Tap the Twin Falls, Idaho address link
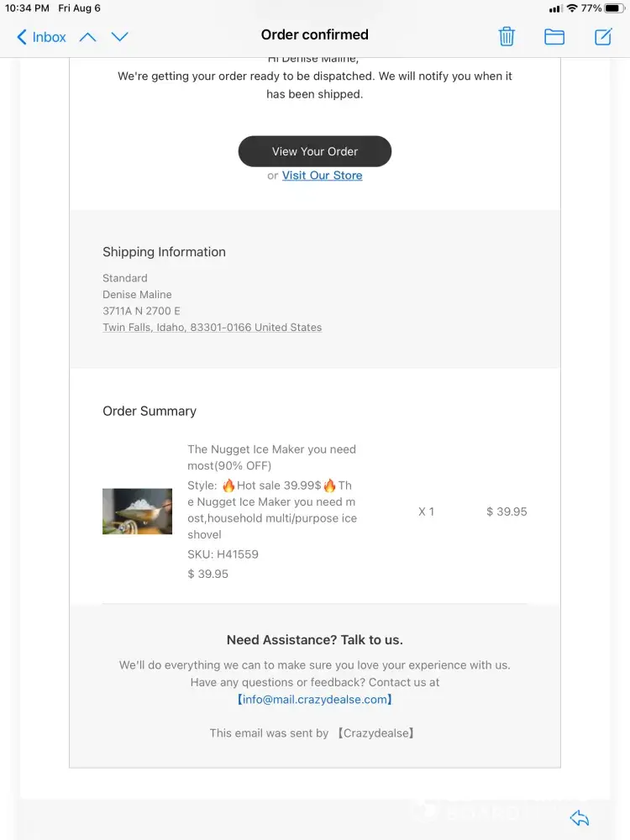Screen dimensions: 630x840 pos(212,328)
